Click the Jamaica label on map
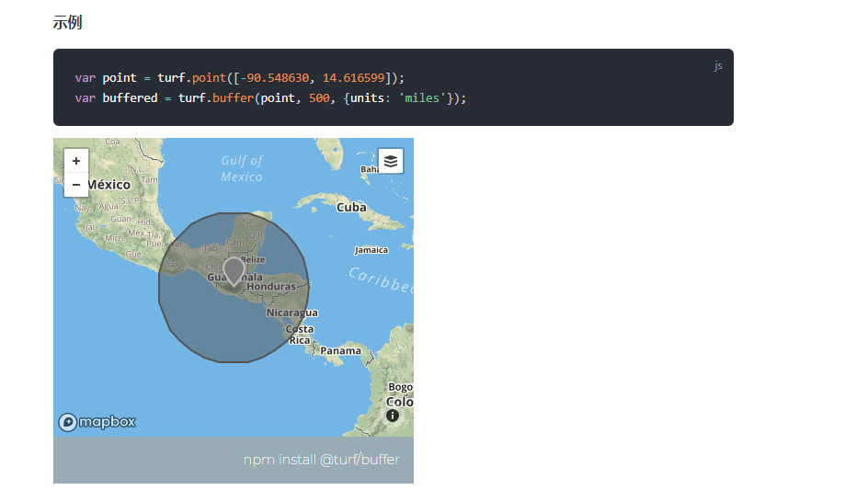This screenshot has width=868, height=490. (x=371, y=250)
